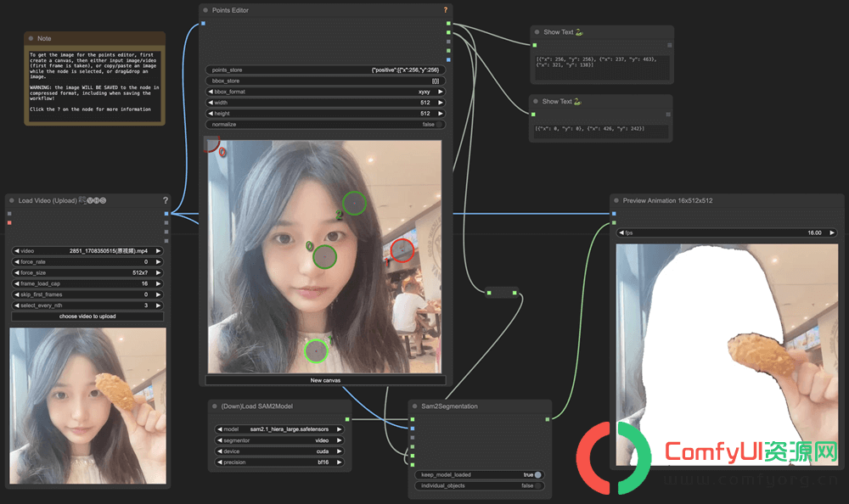Click the upper Show Text node's small square icon

[669, 45]
